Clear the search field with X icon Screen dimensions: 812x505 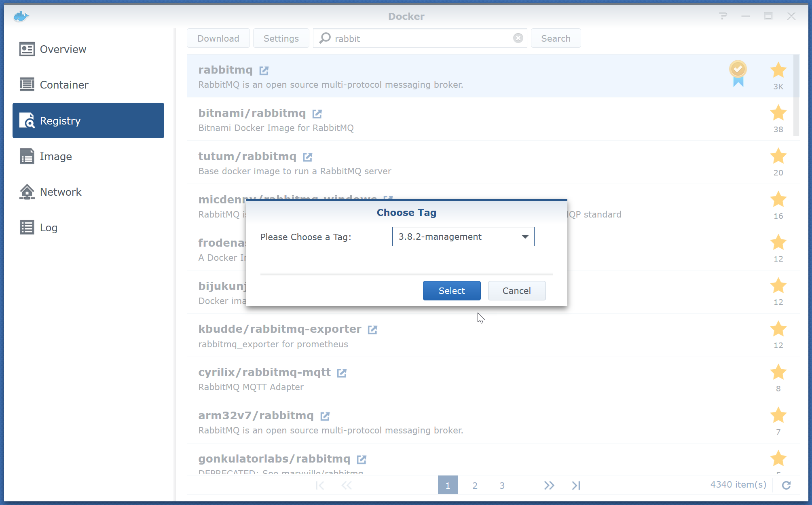click(x=518, y=38)
